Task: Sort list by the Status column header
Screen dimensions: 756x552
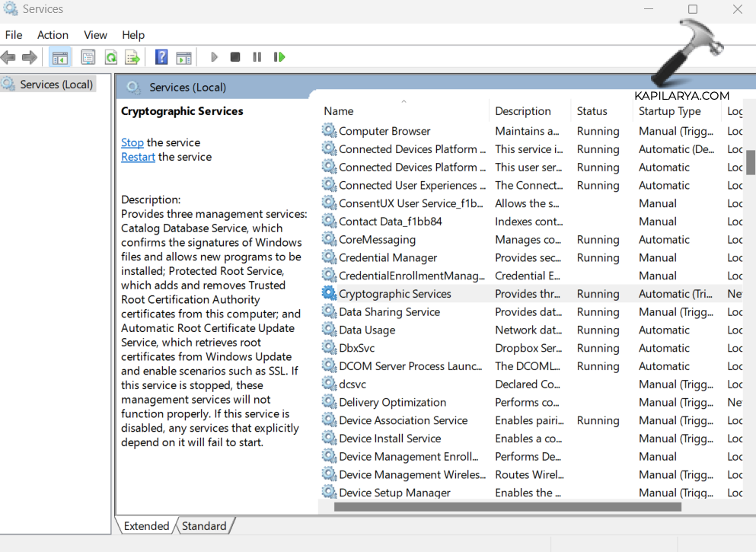Action: tap(592, 111)
